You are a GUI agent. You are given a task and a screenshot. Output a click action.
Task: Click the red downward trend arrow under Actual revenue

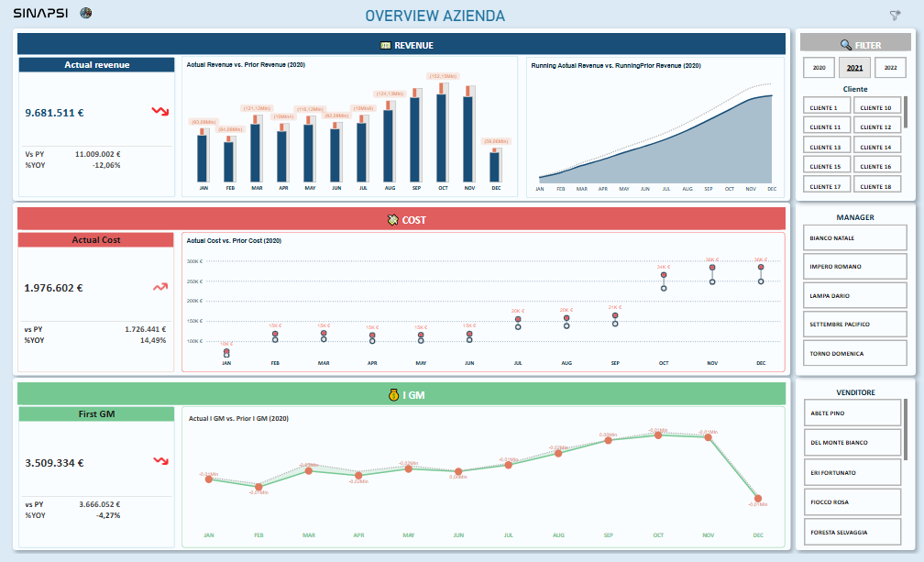click(x=160, y=112)
